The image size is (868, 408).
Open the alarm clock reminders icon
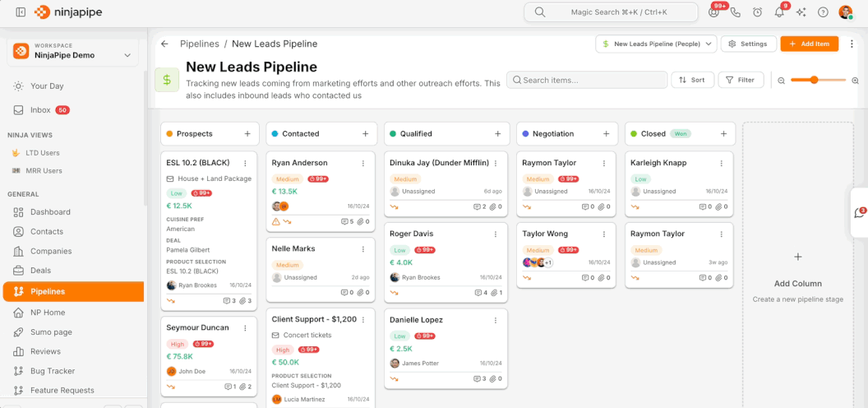tap(757, 12)
